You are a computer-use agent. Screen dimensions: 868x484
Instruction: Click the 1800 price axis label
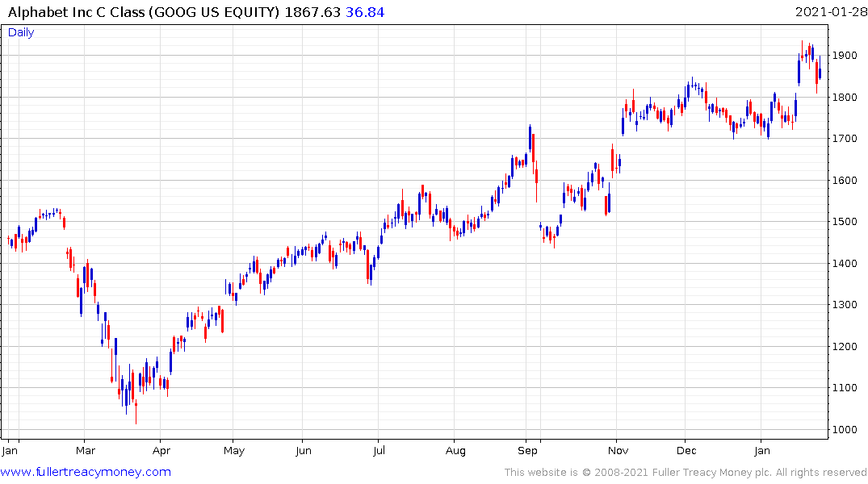(845, 98)
